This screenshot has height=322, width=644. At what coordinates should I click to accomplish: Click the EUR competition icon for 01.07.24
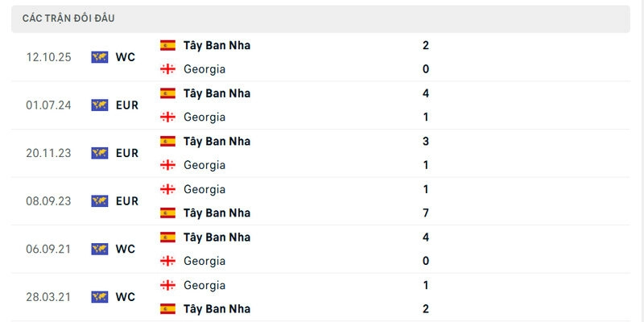click(100, 105)
